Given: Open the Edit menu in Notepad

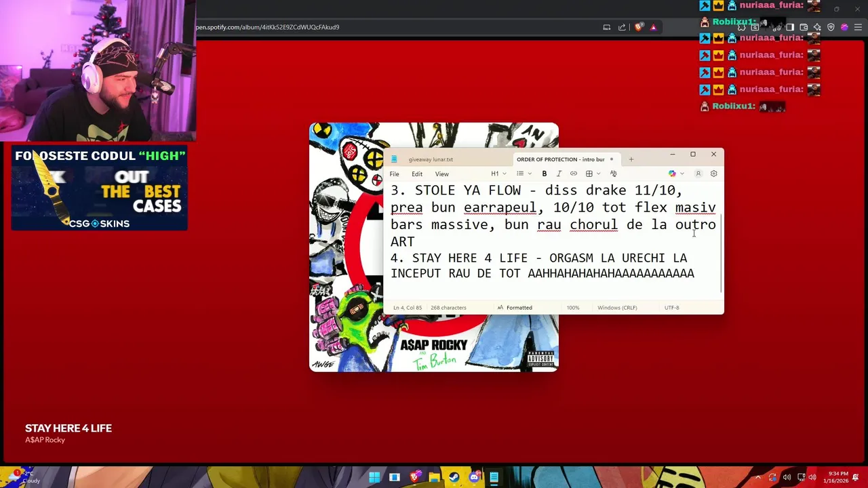Looking at the screenshot, I should pyautogui.click(x=417, y=174).
